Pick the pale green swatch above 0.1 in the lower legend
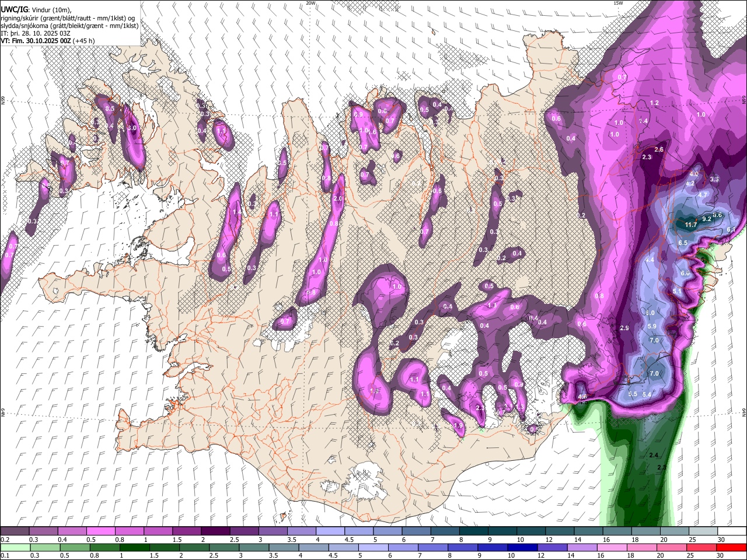Screen dimensions: 747x560 click(15, 547)
